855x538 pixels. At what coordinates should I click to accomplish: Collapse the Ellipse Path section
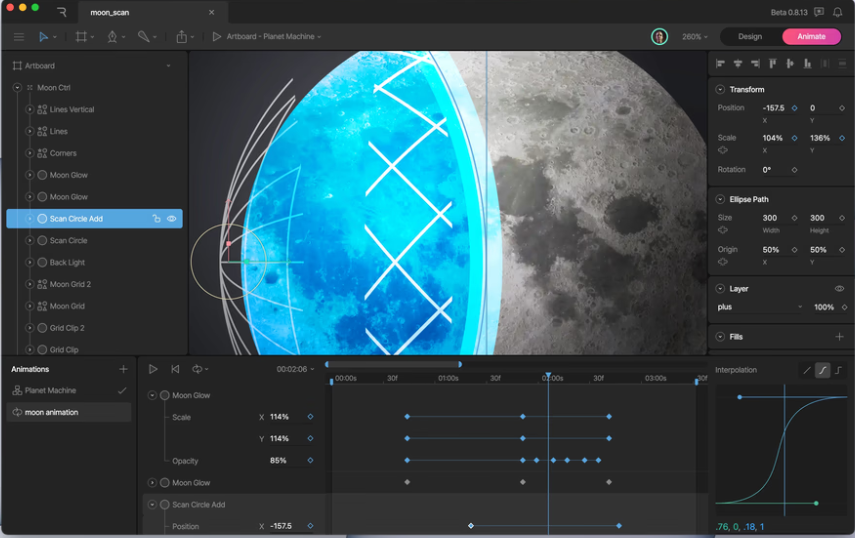(x=720, y=200)
